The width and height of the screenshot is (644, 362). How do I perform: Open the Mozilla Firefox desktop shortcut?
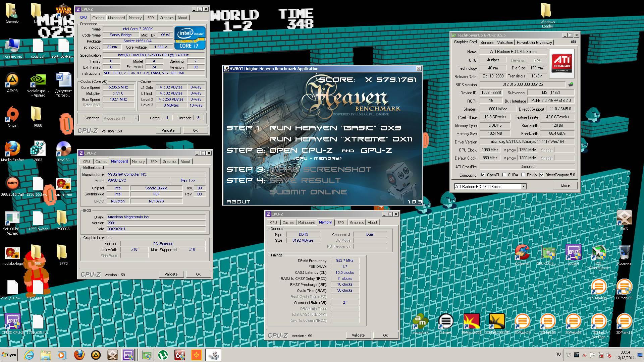pos(12,152)
